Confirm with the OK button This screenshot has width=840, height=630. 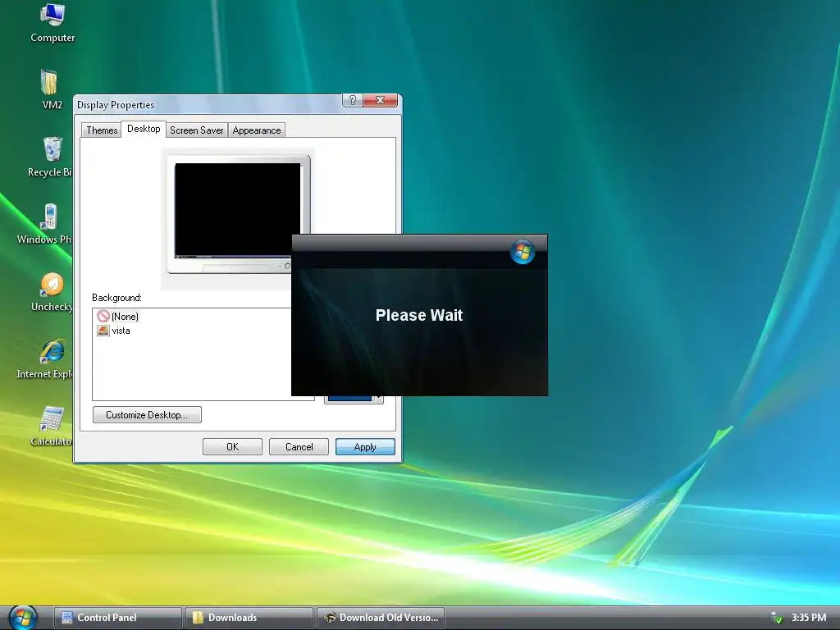point(232,447)
